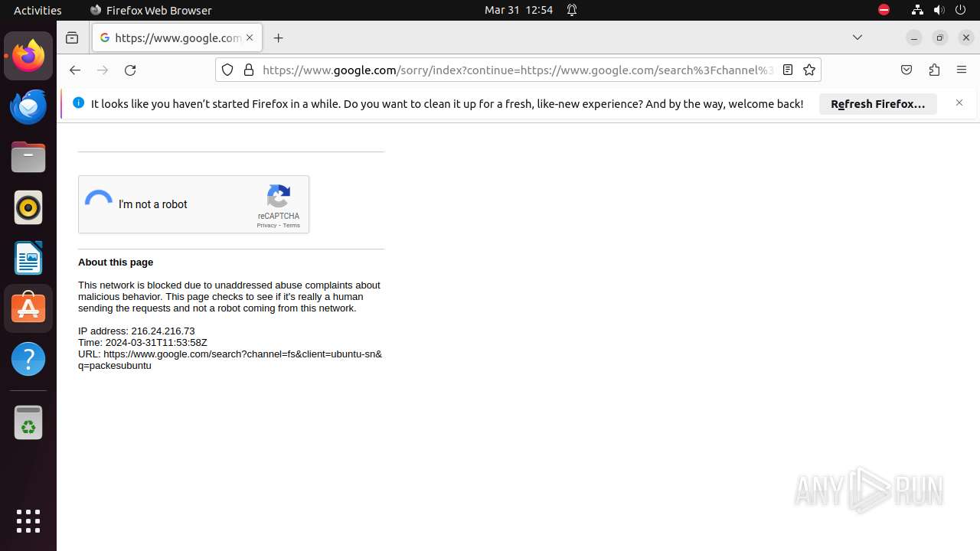
Task: Open the power menu icon
Action: click(961, 10)
